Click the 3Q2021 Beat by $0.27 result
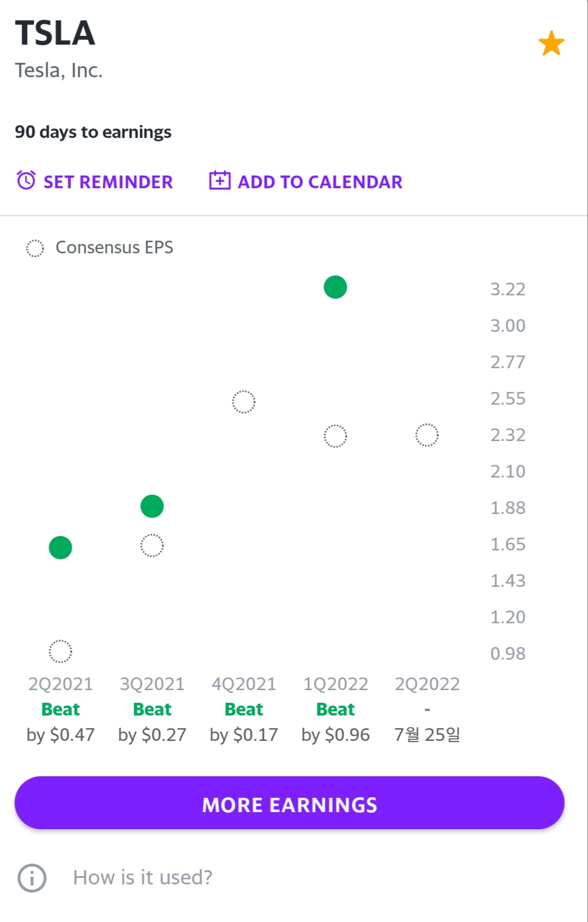Image resolution: width=588 pixels, height=922 pixels. 152,722
